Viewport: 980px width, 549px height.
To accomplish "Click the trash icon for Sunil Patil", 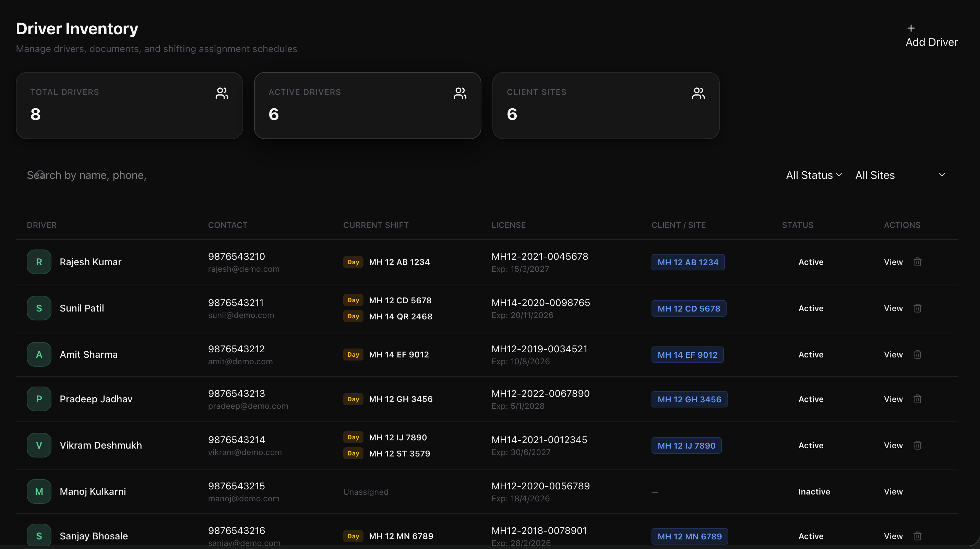I will pos(917,308).
